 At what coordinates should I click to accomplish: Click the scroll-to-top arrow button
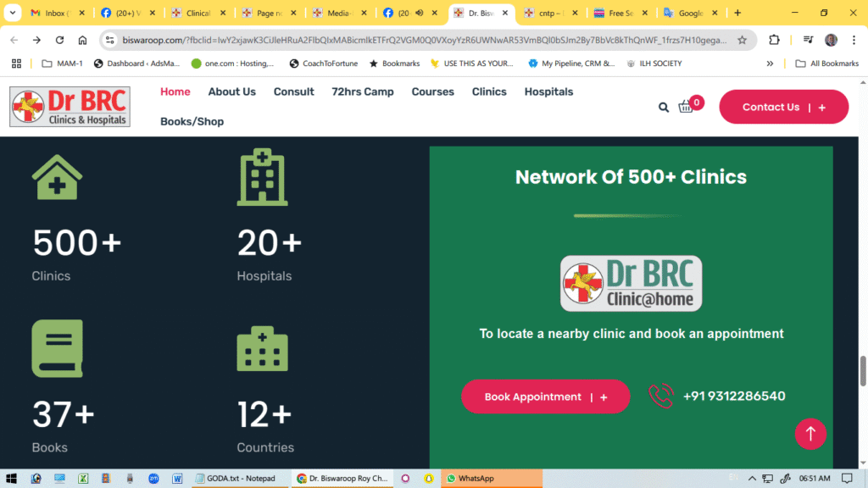click(810, 434)
